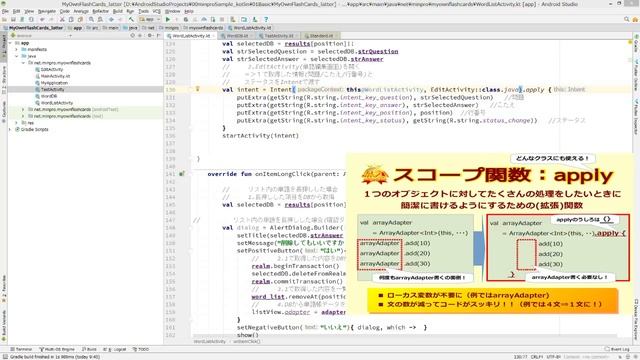The height and width of the screenshot is (360, 640).
Task: Click the startActivity(intent) code line
Action: pyautogui.click(x=260, y=136)
